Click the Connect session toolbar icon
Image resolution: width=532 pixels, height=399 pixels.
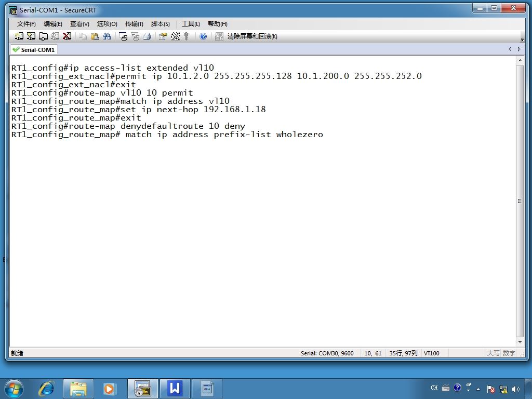(x=19, y=36)
